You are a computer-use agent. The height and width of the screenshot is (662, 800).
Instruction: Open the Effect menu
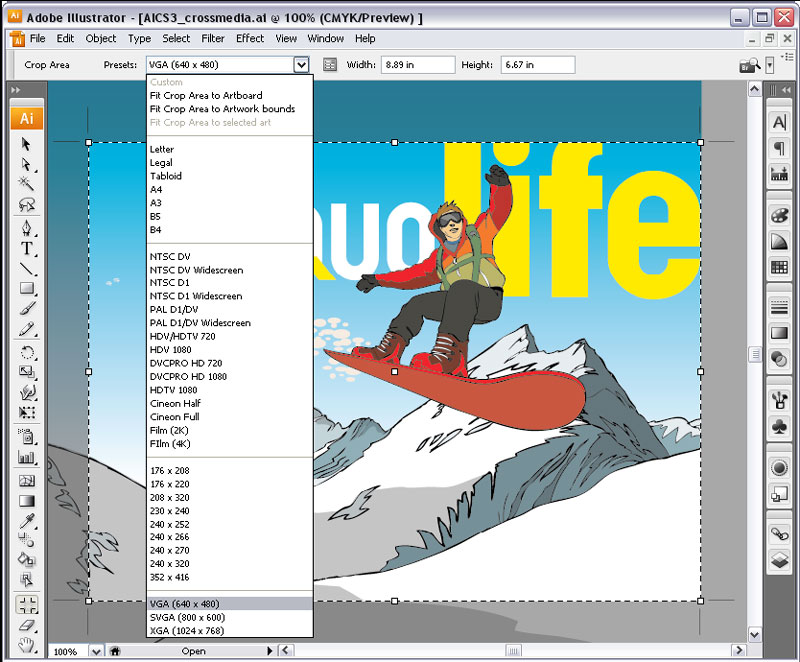point(250,39)
